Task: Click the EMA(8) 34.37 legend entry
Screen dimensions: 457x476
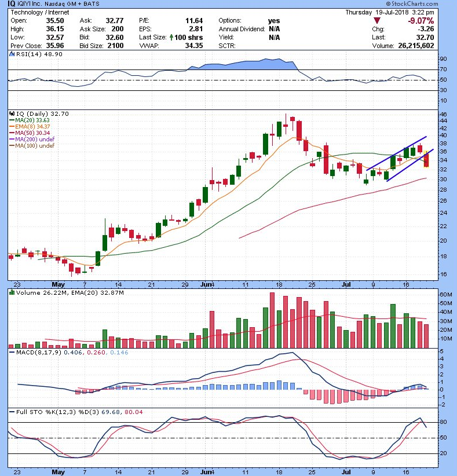Action: pos(30,127)
